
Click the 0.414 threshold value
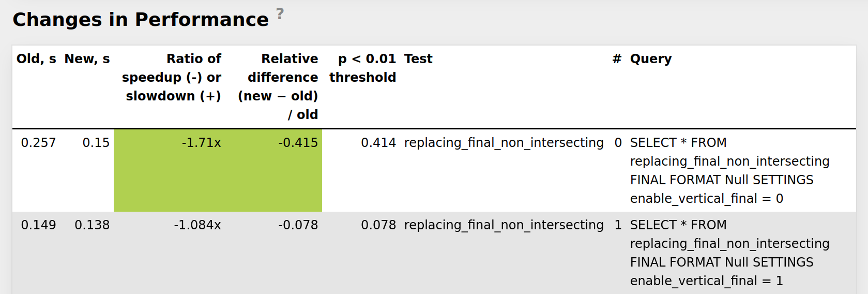tap(378, 143)
